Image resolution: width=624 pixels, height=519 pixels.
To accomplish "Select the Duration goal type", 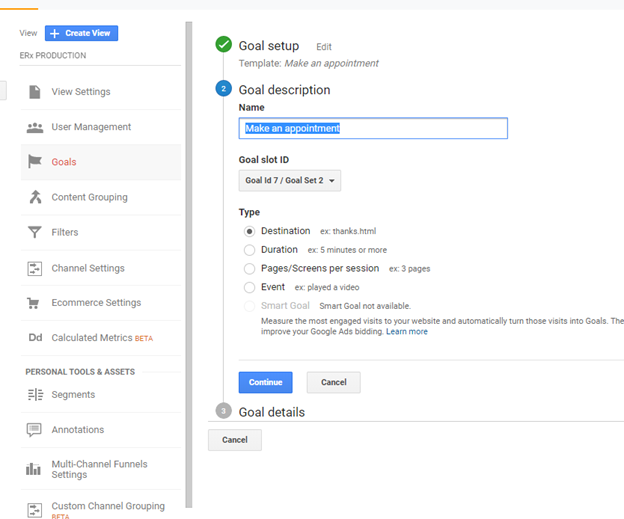I will 249,250.
